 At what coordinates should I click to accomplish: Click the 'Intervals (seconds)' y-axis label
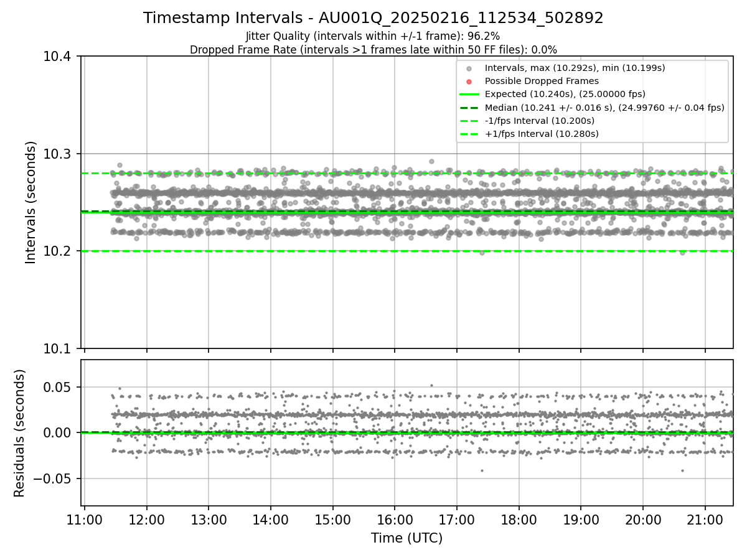31,202
